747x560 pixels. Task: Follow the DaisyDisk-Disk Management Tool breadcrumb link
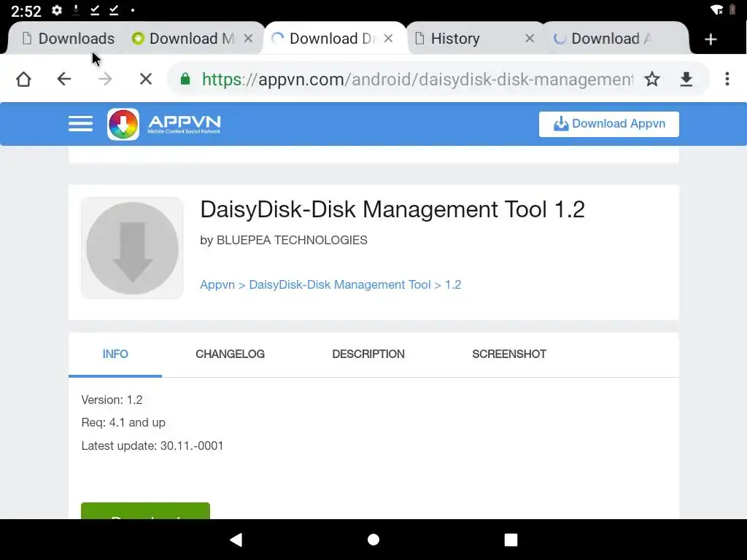340,285
